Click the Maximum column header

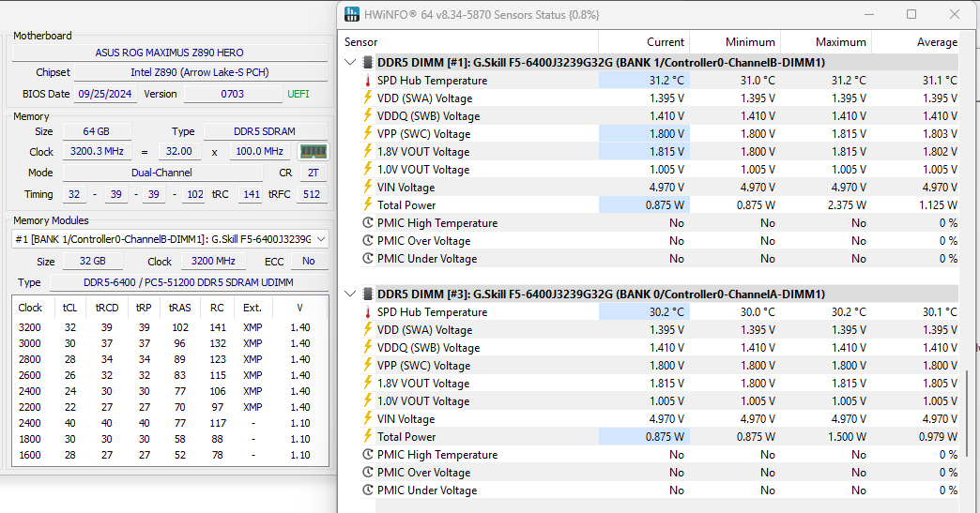coord(826,42)
